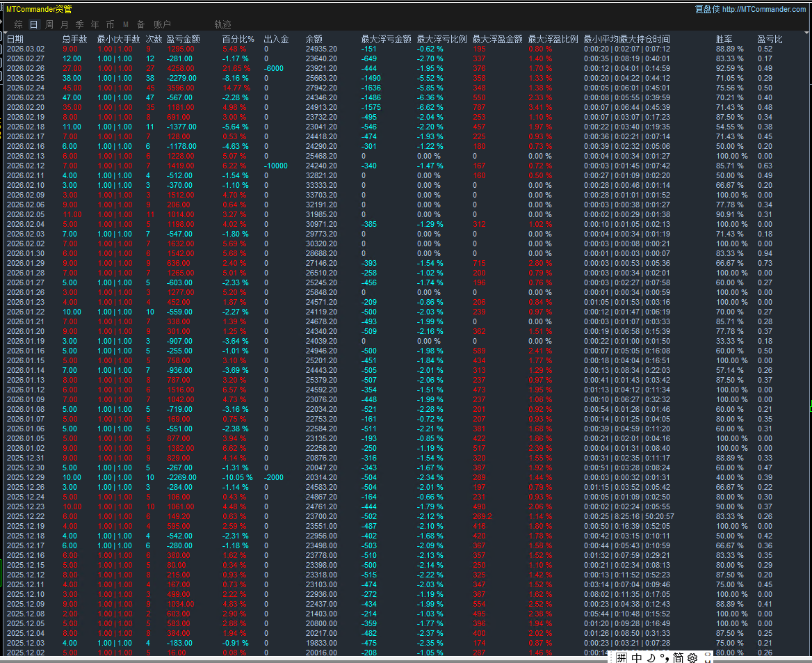Switch to the 综 summary tab
Screen dimensions: 812x663
pos(19,24)
